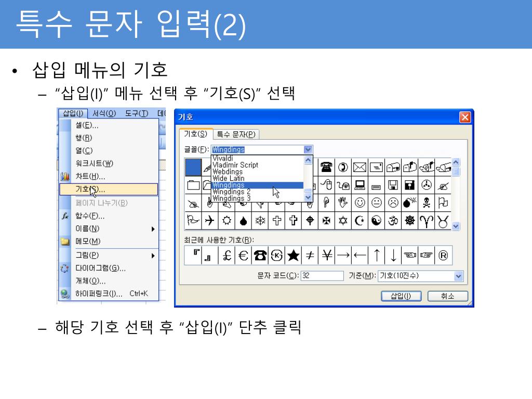Click the 문자 코드(C) input field
Image resolution: width=532 pixels, height=399 pixels.
pyautogui.click(x=322, y=275)
